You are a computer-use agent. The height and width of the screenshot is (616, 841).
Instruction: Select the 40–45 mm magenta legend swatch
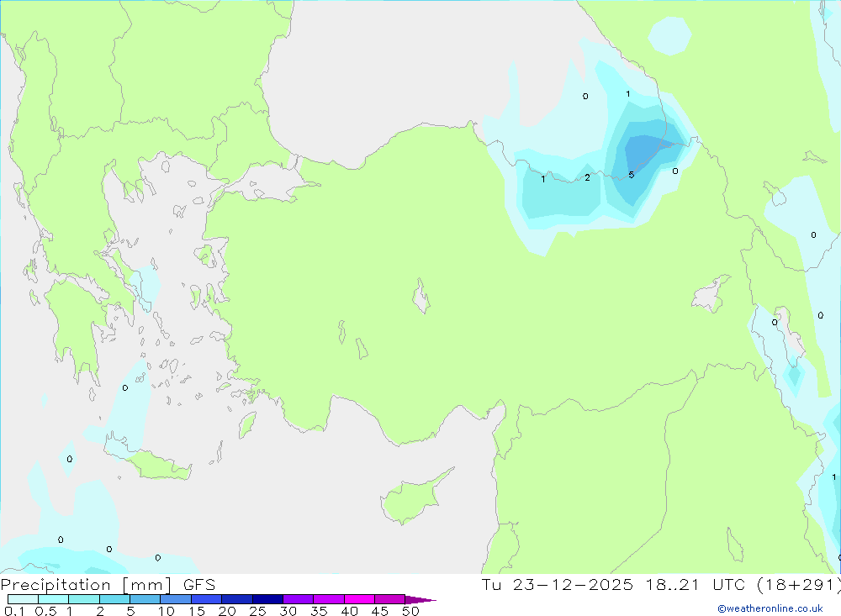coord(359,599)
